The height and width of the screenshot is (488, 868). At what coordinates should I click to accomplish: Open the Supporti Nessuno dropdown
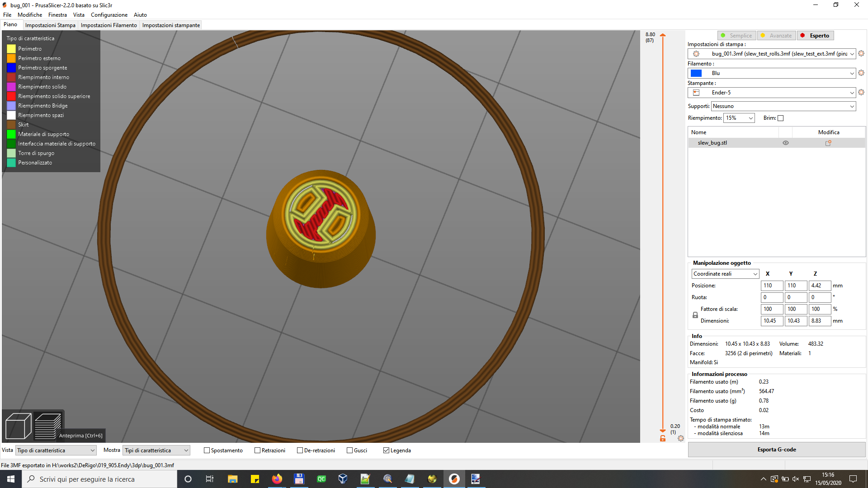783,106
